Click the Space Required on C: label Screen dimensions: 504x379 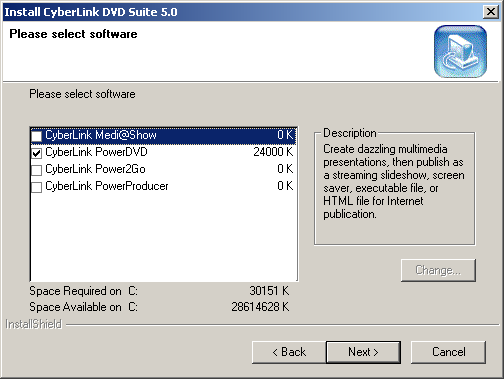[83, 291]
